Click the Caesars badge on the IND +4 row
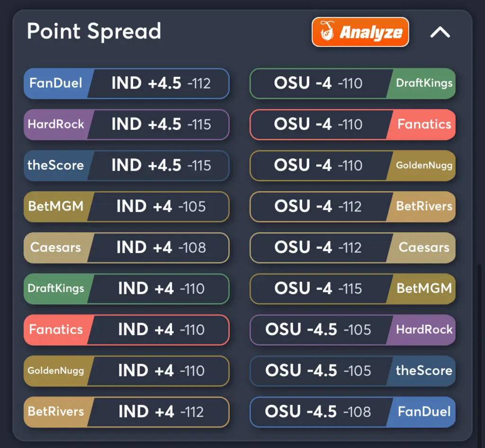 click(57, 248)
